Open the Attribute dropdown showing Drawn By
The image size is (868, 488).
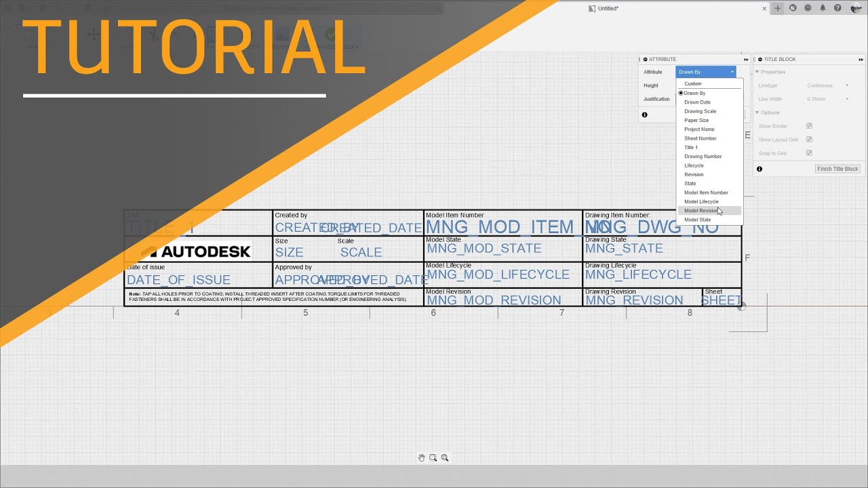point(706,72)
